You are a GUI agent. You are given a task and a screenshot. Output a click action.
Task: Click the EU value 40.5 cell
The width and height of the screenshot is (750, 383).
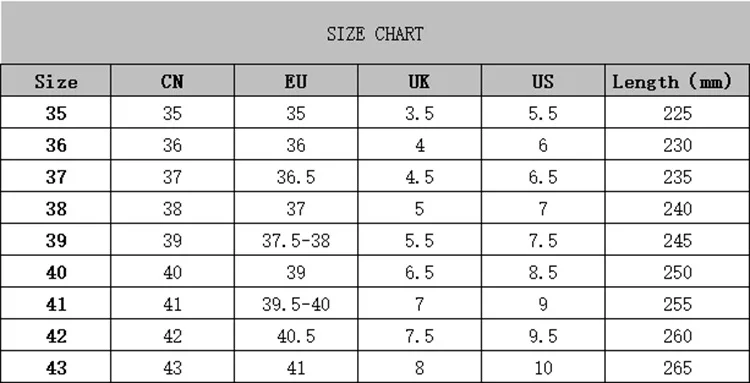tap(296, 336)
